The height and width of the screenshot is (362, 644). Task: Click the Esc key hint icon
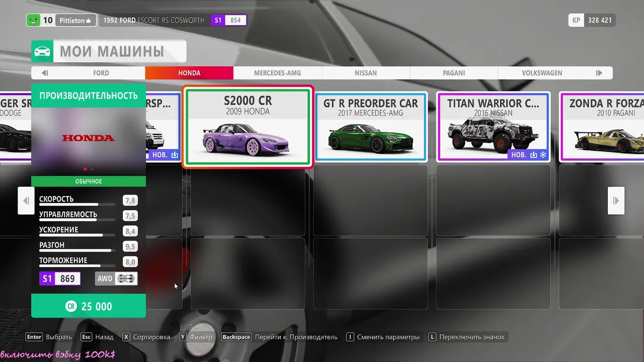pyautogui.click(x=87, y=337)
